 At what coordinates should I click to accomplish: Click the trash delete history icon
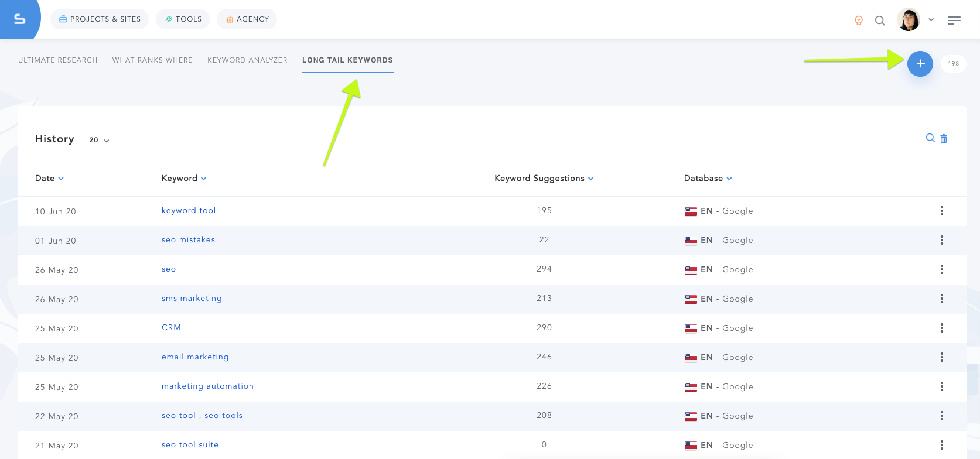coord(944,139)
